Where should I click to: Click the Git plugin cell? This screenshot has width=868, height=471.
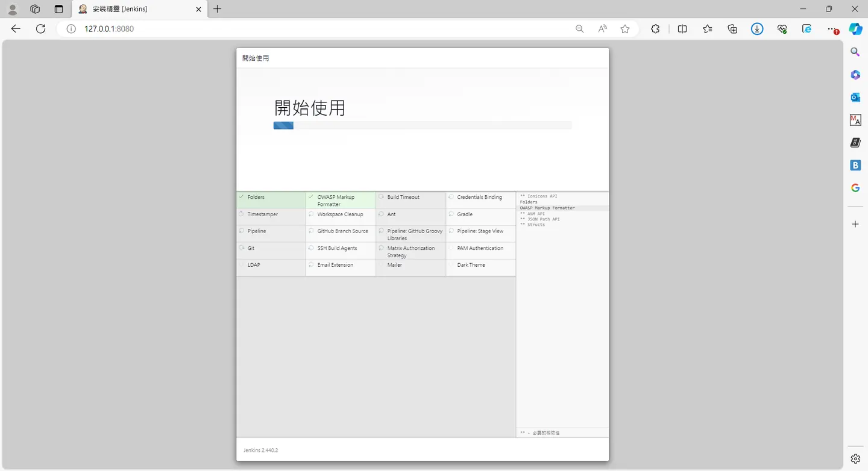click(271, 251)
